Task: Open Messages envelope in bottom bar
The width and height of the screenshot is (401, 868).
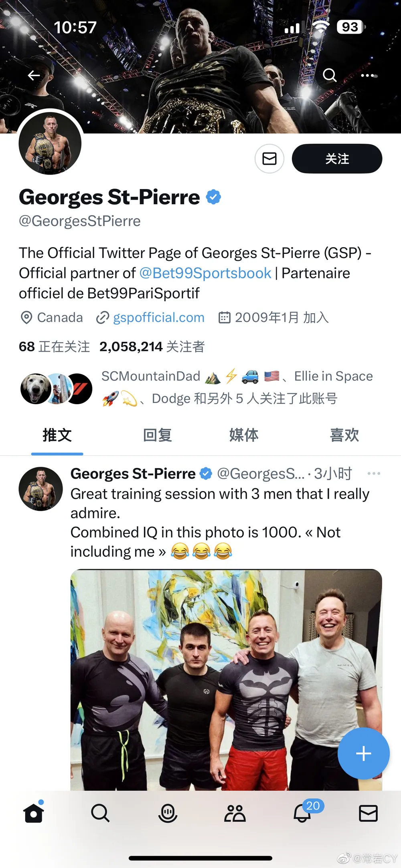Action: point(368,814)
